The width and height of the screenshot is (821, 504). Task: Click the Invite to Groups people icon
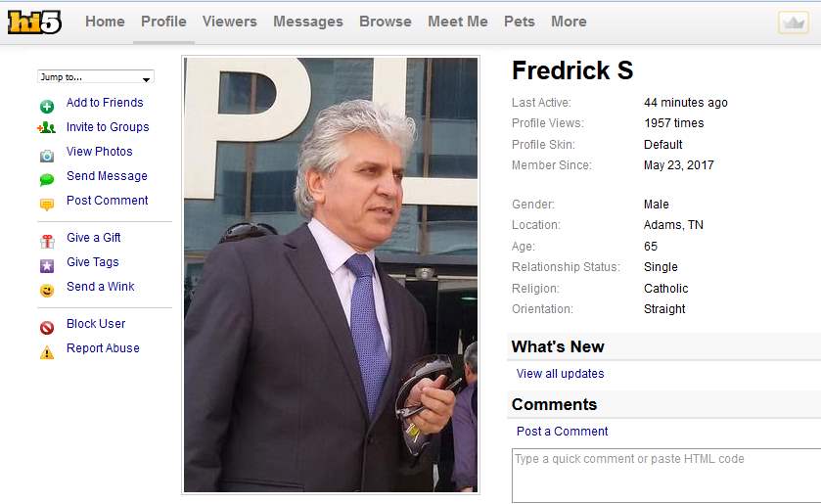(x=47, y=127)
